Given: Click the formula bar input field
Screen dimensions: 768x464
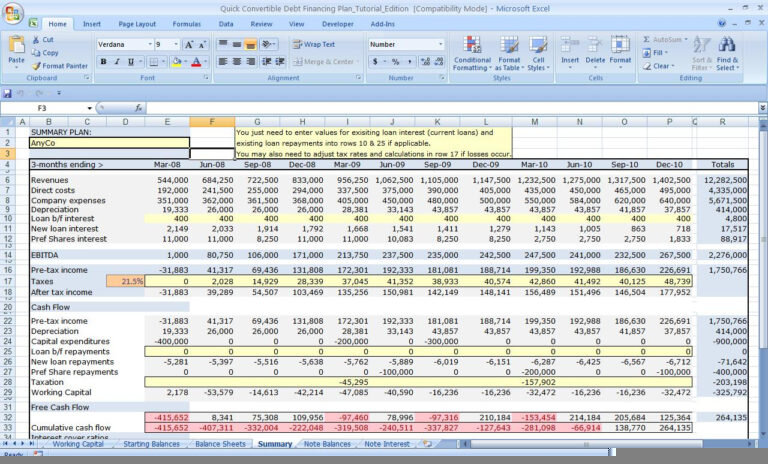Looking at the screenshot, I should (x=452, y=108).
